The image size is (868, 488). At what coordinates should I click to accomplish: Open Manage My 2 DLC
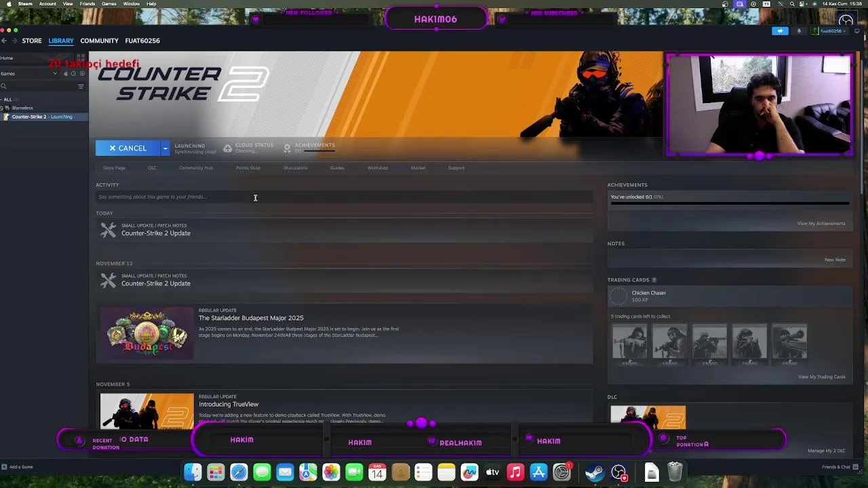click(x=827, y=451)
